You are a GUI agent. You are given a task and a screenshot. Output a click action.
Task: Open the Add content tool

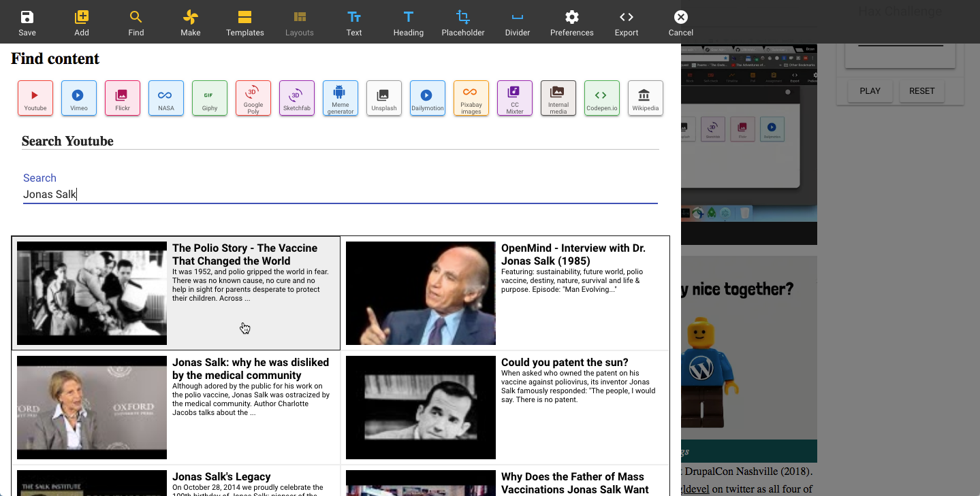tap(82, 22)
